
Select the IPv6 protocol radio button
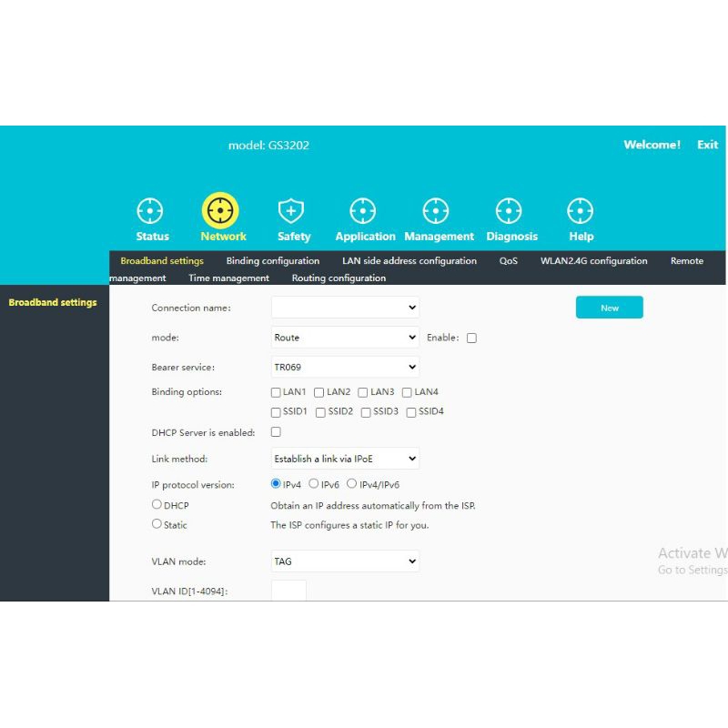click(x=314, y=484)
